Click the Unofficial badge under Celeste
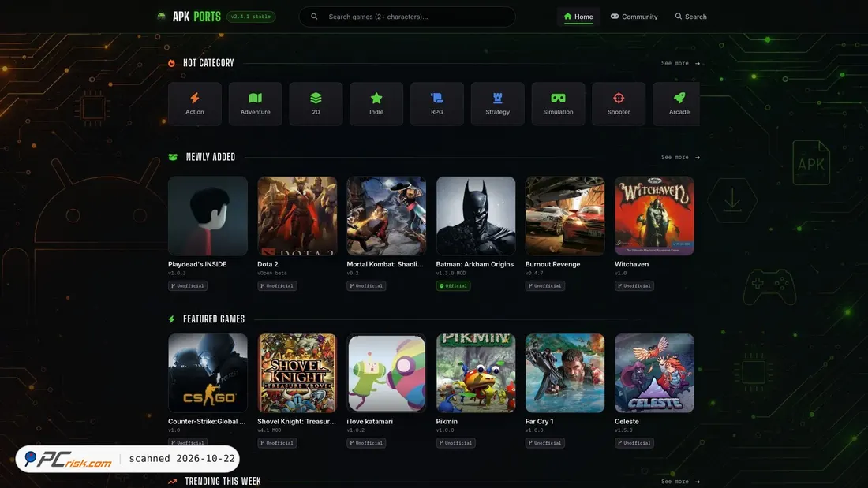The width and height of the screenshot is (868, 488). coord(634,443)
